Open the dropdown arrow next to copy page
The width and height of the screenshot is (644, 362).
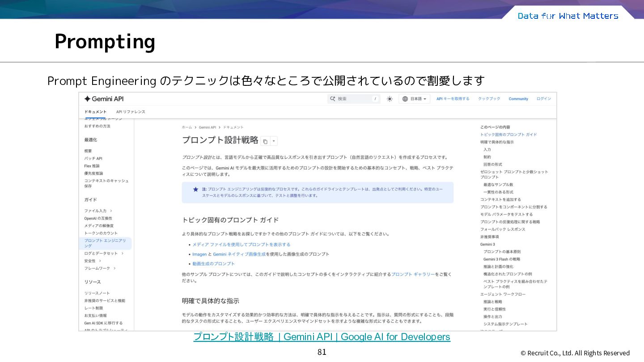pos(274,141)
